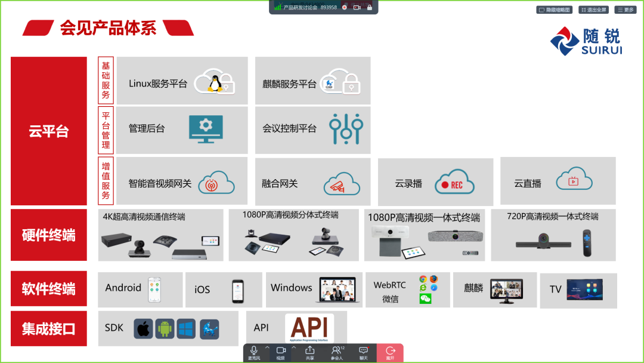The image size is (644, 363).
Task: Open the participants list
Action: [337, 352]
